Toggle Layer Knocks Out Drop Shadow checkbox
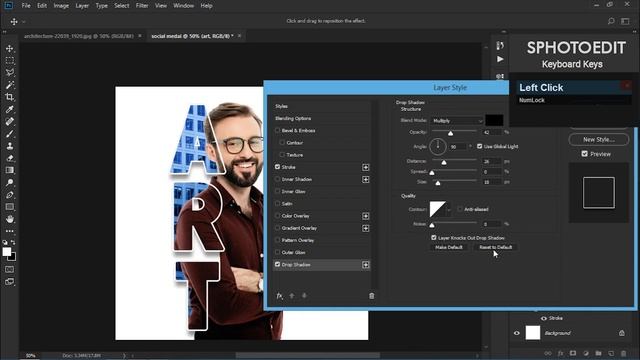The image size is (640, 360). pos(434,238)
